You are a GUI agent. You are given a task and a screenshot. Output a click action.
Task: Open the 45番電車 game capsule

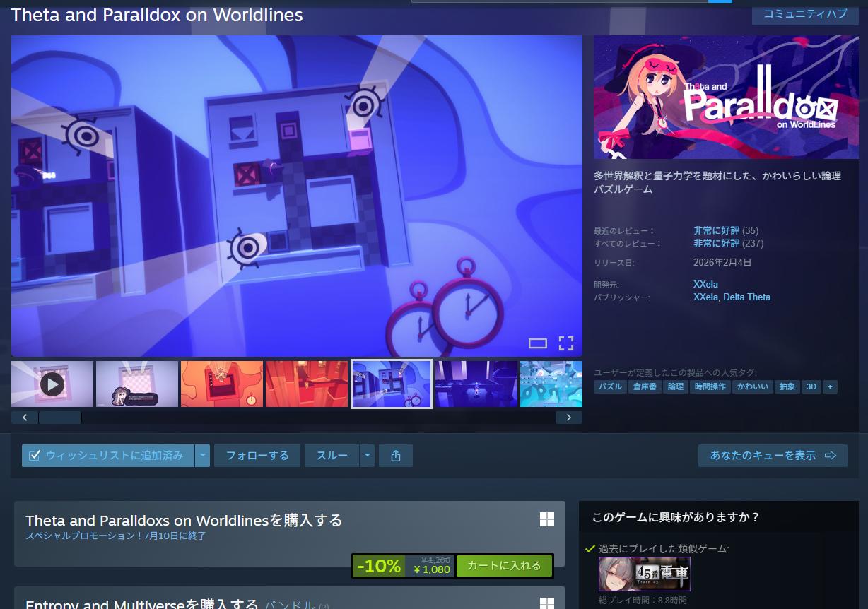coord(645,574)
